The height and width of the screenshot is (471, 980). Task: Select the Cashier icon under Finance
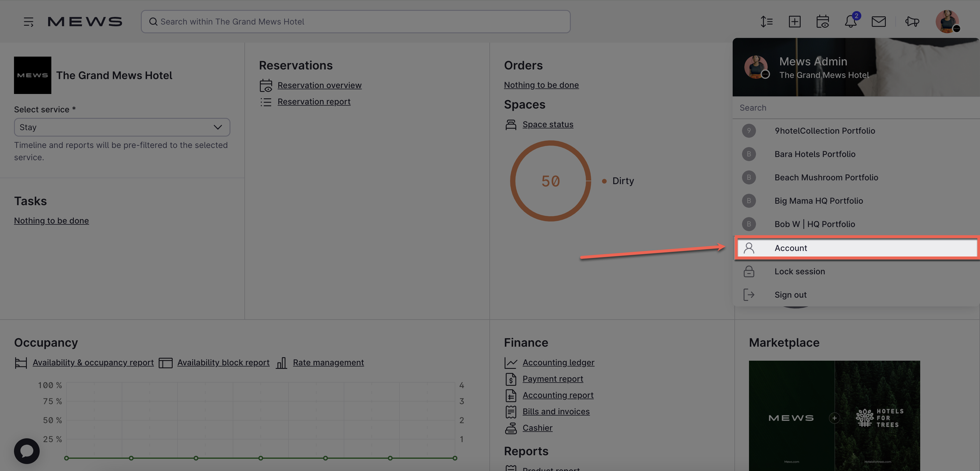(x=511, y=428)
